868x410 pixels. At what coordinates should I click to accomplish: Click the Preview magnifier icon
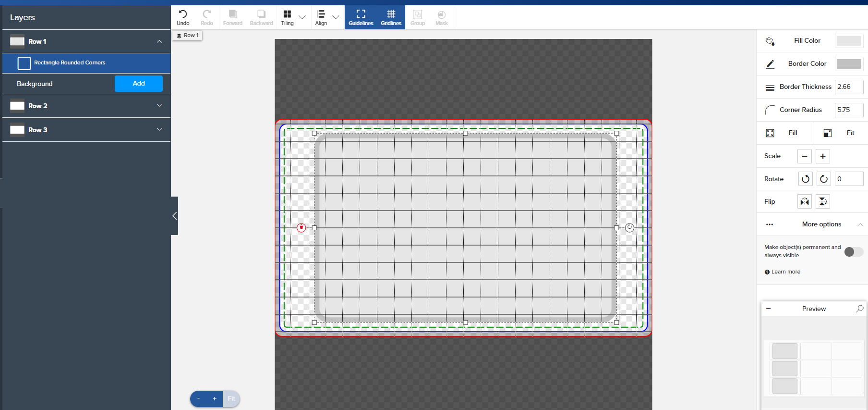coord(860,309)
